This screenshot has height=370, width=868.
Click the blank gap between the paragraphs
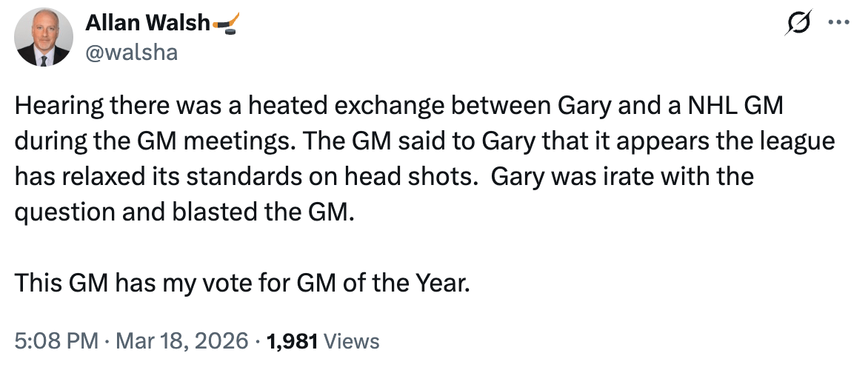click(296, 248)
